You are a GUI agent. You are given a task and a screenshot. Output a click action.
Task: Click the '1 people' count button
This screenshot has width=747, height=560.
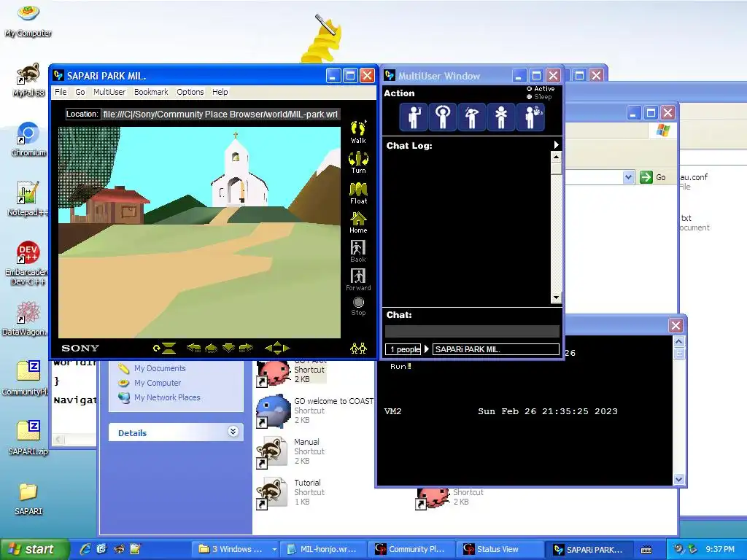(x=403, y=349)
